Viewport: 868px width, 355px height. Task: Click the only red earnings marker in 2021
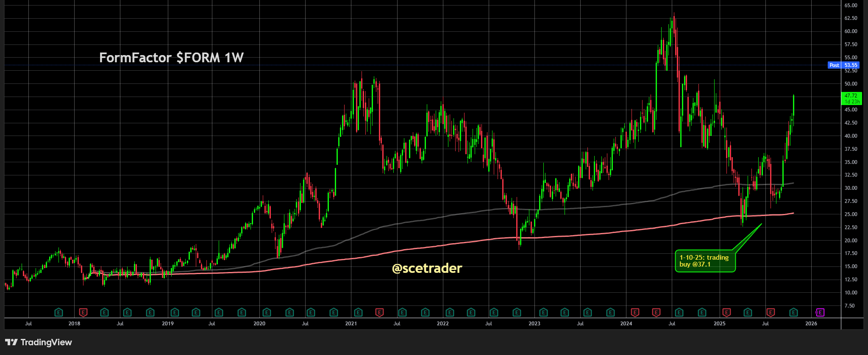tap(379, 313)
